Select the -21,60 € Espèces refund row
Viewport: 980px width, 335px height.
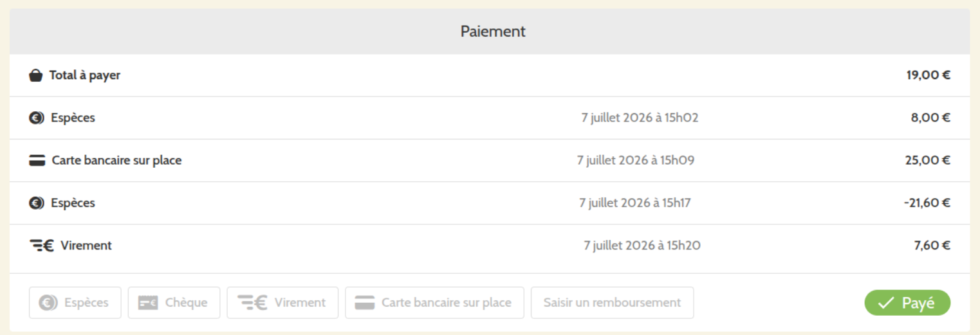click(x=490, y=203)
